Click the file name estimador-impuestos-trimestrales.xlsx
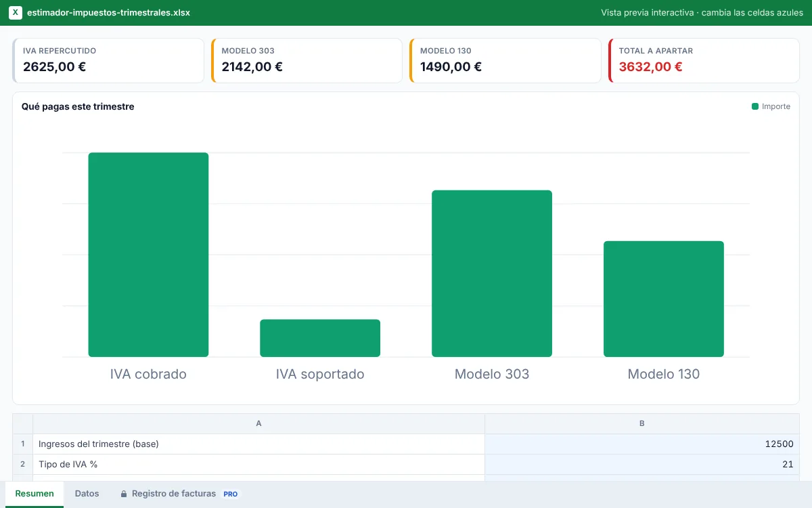The image size is (812, 508). pos(108,13)
